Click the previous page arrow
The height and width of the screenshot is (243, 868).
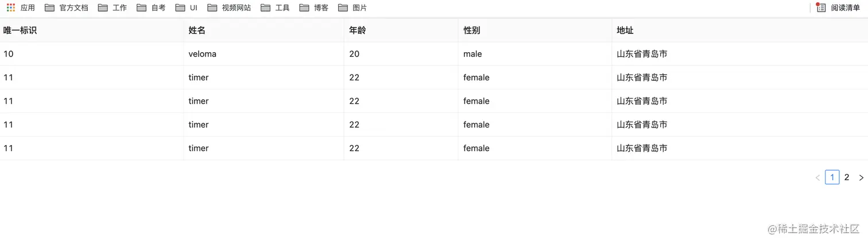[x=817, y=178]
